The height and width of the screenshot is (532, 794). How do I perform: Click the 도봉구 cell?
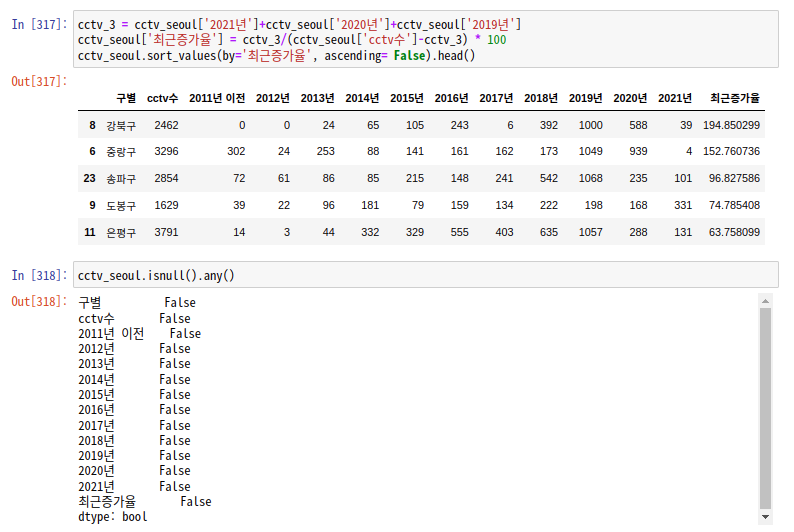[x=121, y=206]
